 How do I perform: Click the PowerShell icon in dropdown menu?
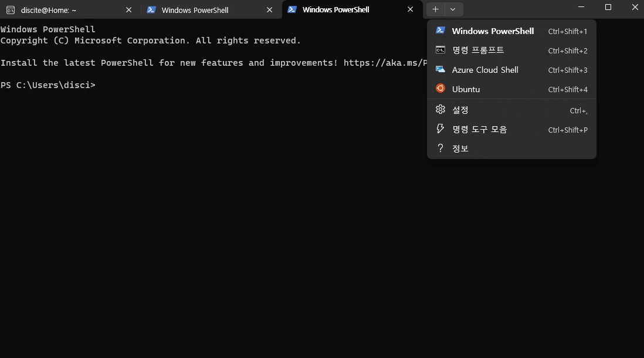(x=440, y=31)
